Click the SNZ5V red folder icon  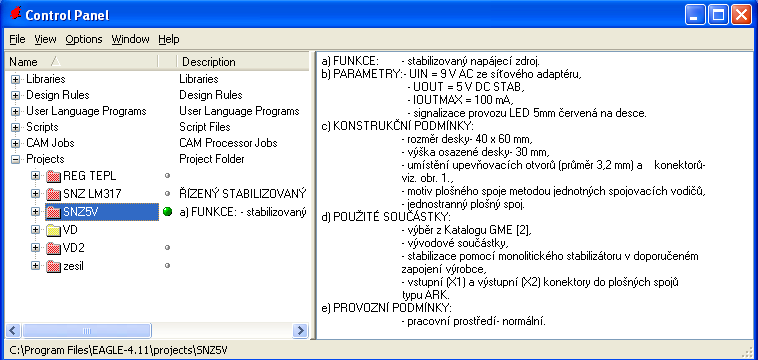(53, 212)
